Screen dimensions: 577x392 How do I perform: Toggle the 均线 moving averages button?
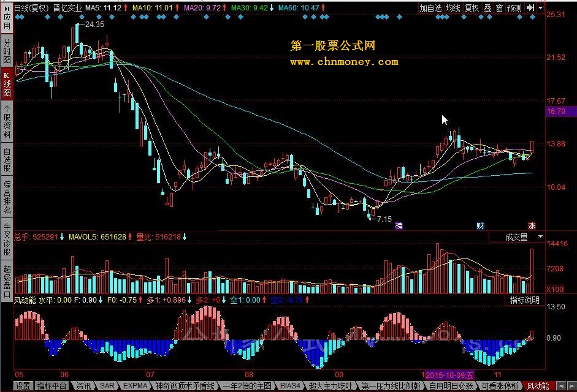pos(453,8)
